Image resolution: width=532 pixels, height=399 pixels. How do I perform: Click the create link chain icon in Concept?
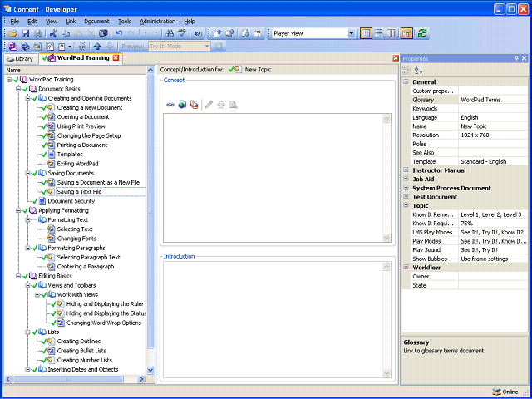pos(170,105)
